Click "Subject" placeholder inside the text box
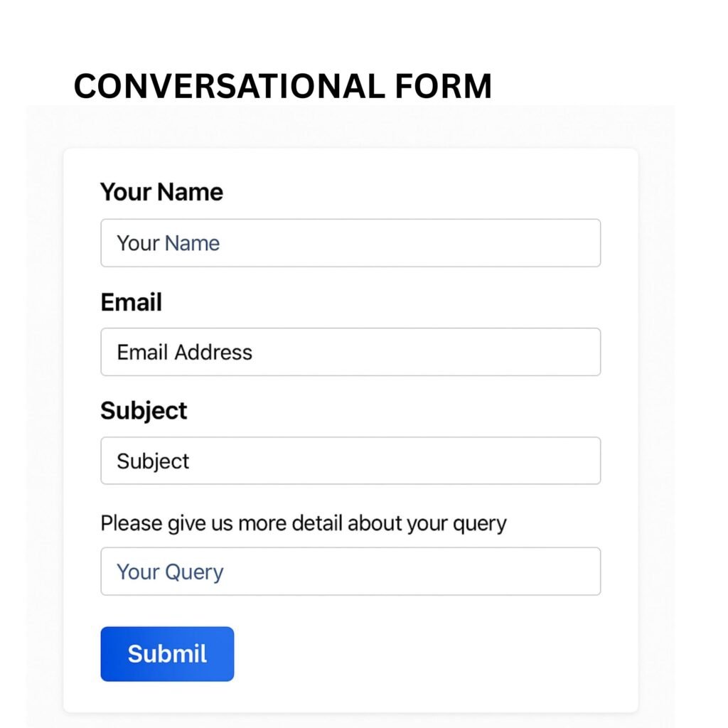The height and width of the screenshot is (728, 728). [153, 461]
